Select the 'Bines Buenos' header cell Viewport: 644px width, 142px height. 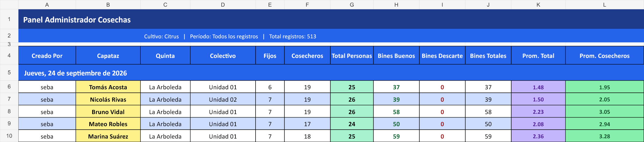pyautogui.click(x=397, y=56)
